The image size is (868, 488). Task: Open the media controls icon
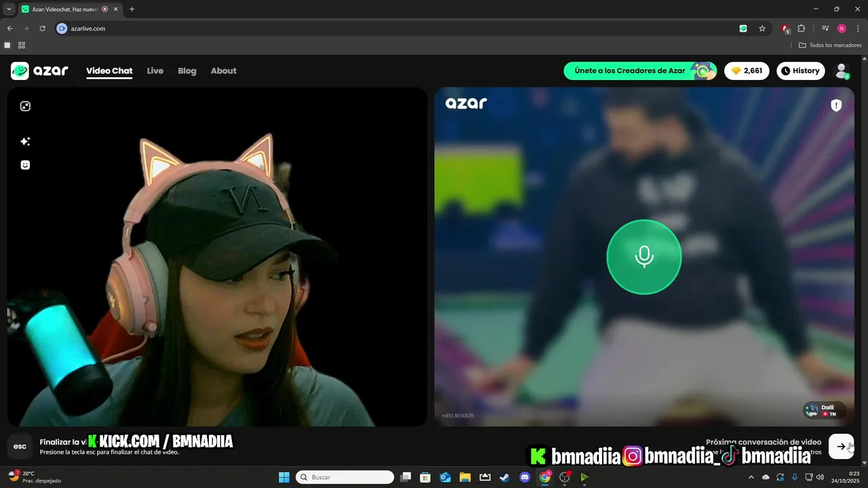tap(825, 28)
